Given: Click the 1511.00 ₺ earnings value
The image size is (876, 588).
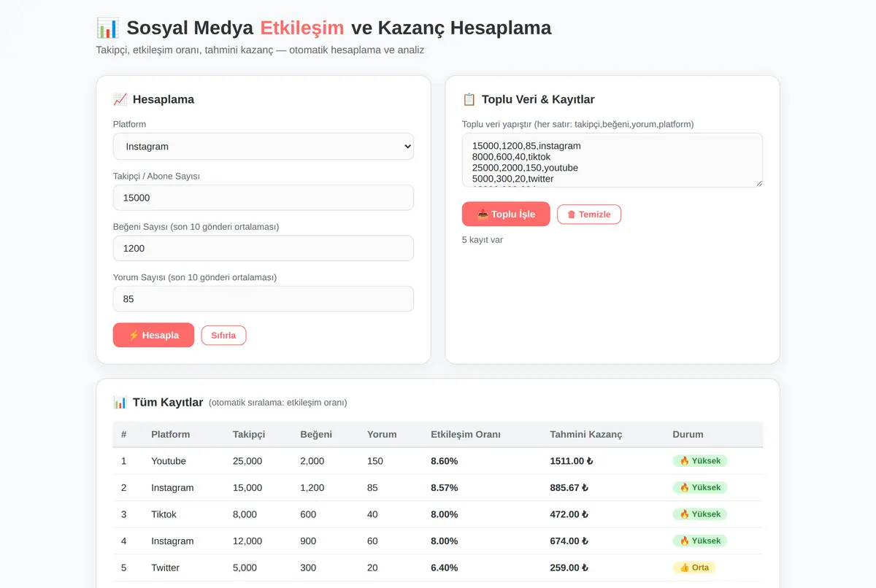Looking at the screenshot, I should (x=572, y=461).
